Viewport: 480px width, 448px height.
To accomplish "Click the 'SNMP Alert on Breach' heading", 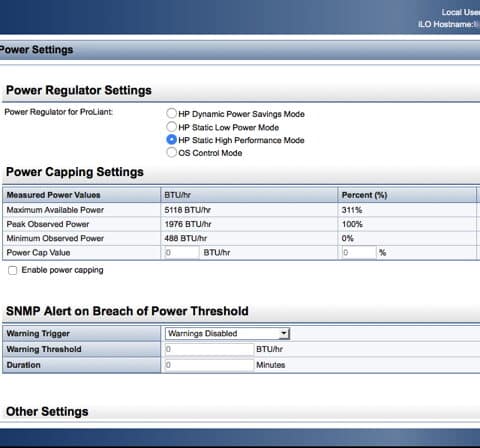I will tap(127, 311).
